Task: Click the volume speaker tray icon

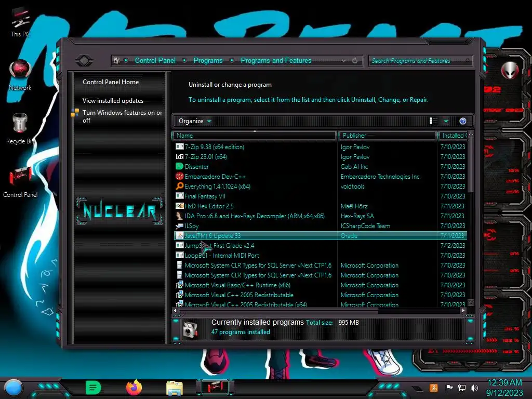Action: [x=474, y=388]
